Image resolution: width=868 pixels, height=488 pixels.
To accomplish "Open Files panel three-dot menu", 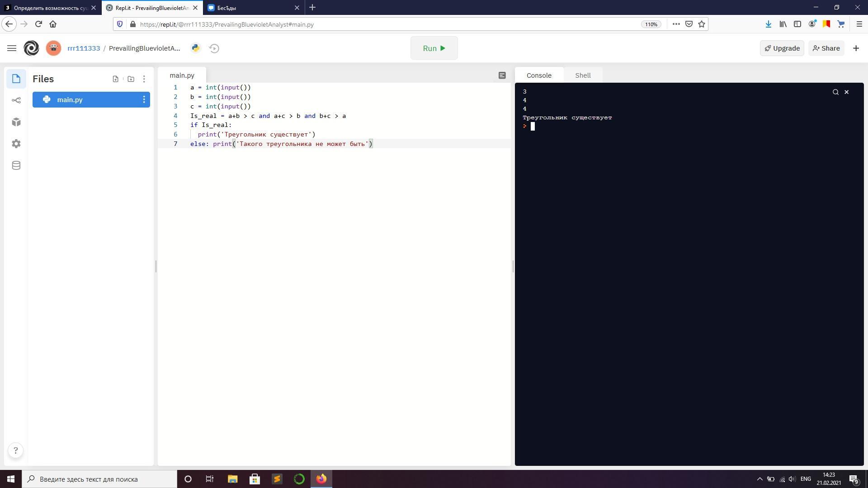I will pos(144,79).
